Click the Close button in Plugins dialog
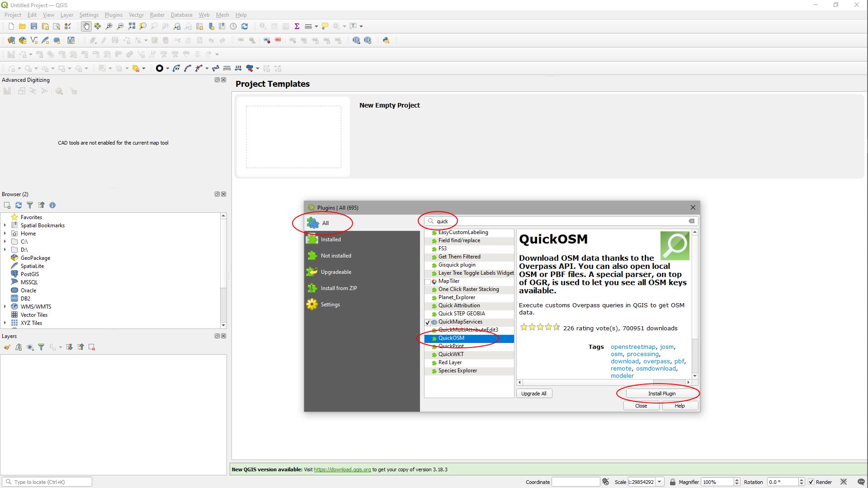This screenshot has height=488, width=868. [641, 406]
